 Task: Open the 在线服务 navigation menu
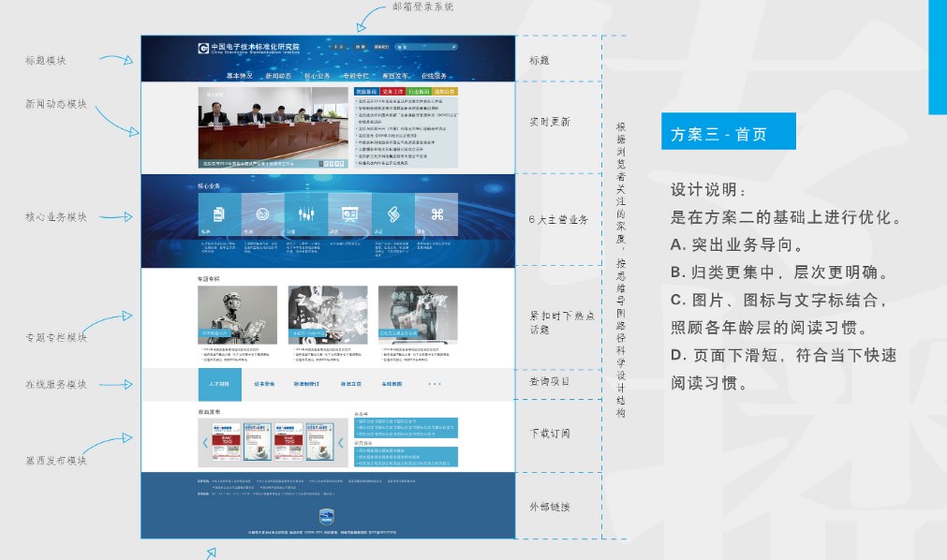point(435,75)
